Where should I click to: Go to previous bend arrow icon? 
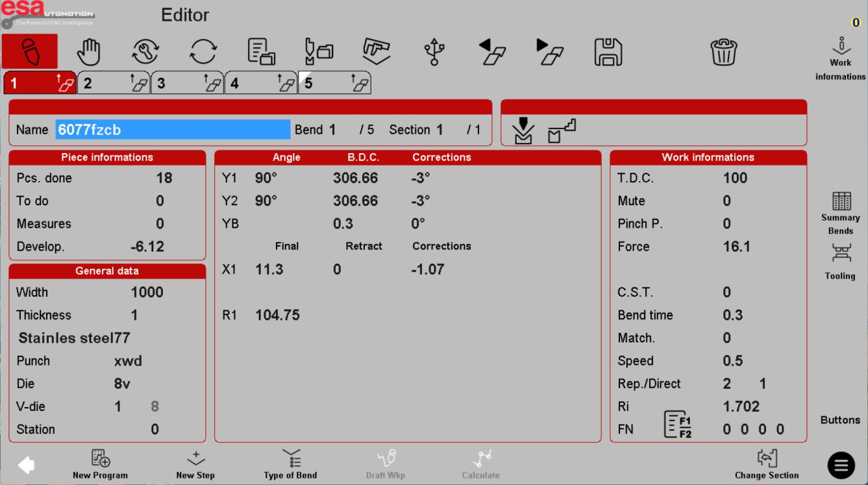pos(492,52)
